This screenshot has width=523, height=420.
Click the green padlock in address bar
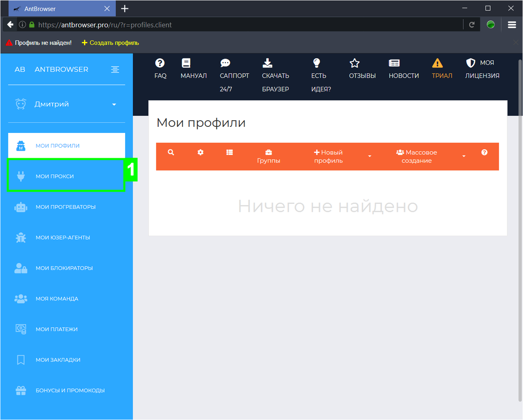click(x=31, y=25)
